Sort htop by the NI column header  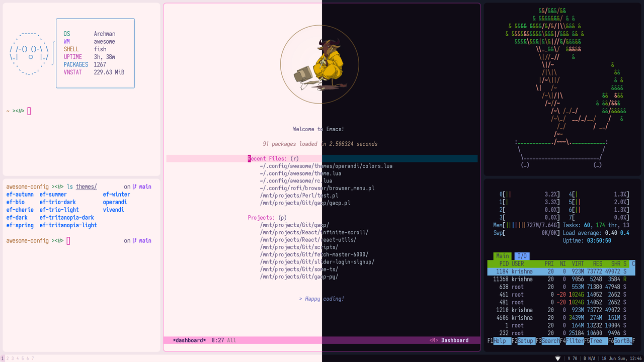point(563,263)
